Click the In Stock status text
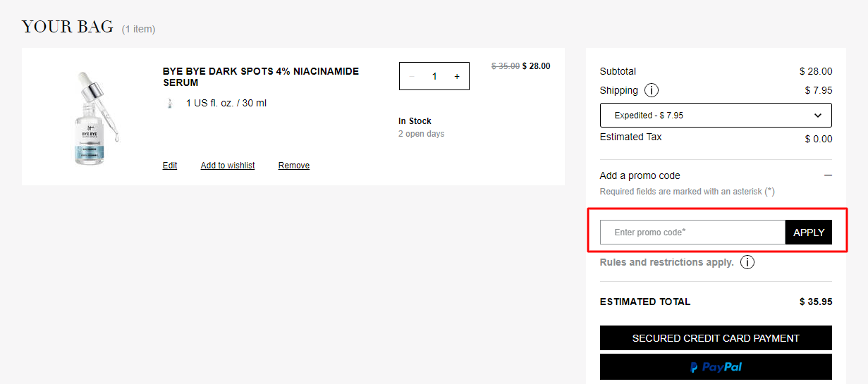868x384 pixels. click(x=415, y=121)
